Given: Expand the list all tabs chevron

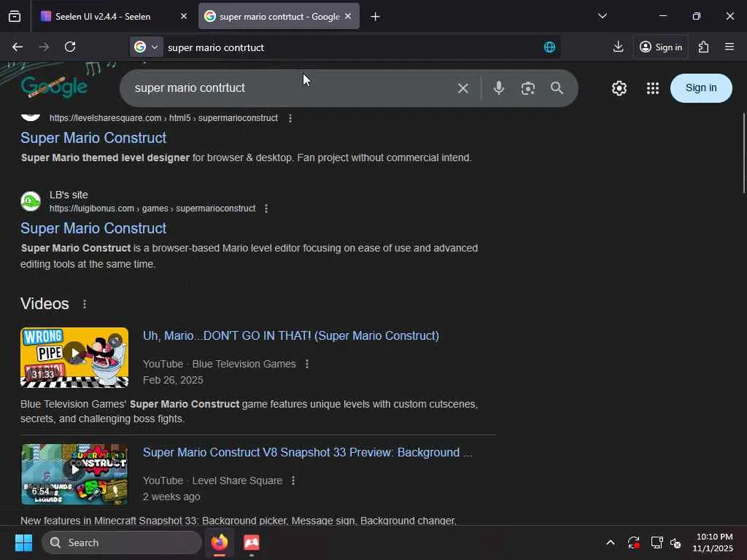Looking at the screenshot, I should [602, 16].
